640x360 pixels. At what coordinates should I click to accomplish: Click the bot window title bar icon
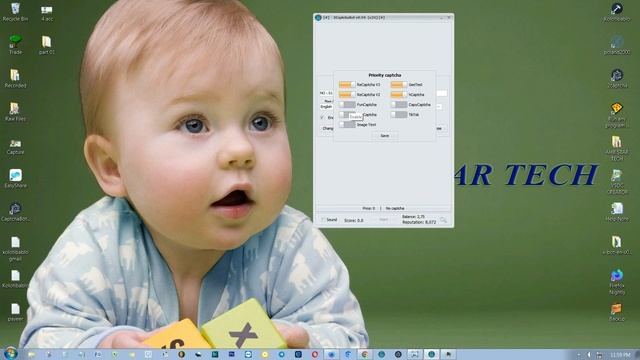click(318, 18)
